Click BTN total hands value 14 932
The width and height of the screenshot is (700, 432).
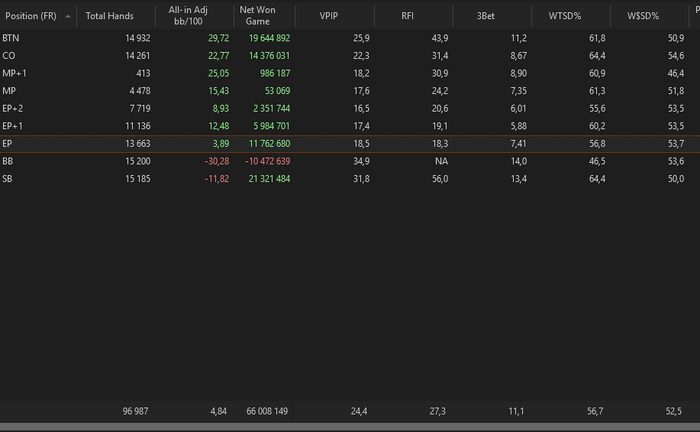coord(138,38)
